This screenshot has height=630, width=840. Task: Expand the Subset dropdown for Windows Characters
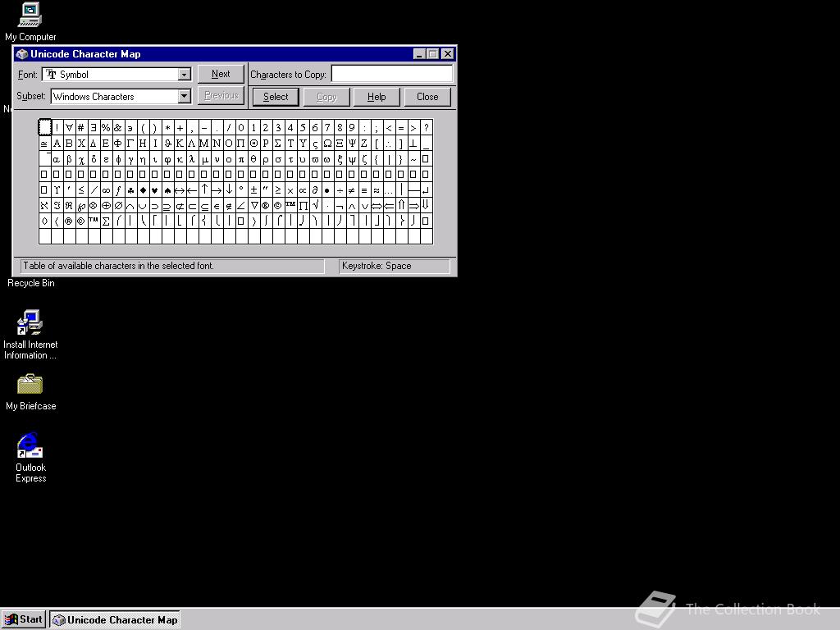click(x=184, y=96)
